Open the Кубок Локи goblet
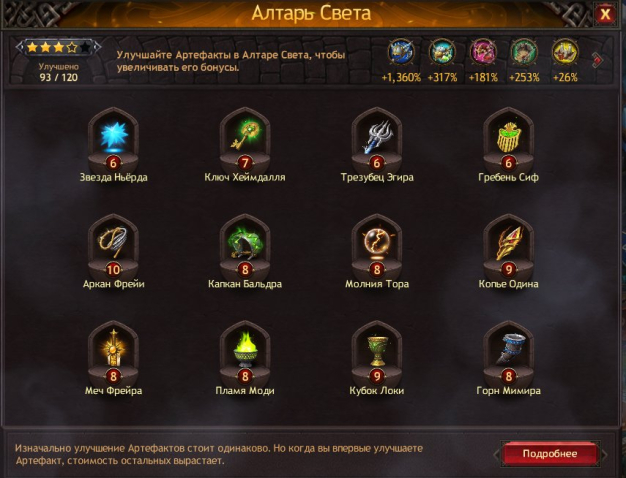The image size is (626, 478). (377, 353)
